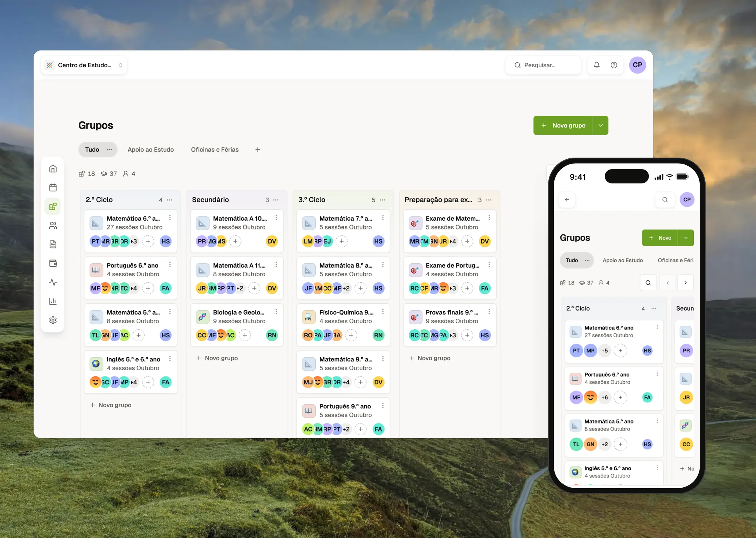Screen dimensions: 756x538
Task: Open the Exame de Matem... target thumbnail
Action: coord(415,223)
